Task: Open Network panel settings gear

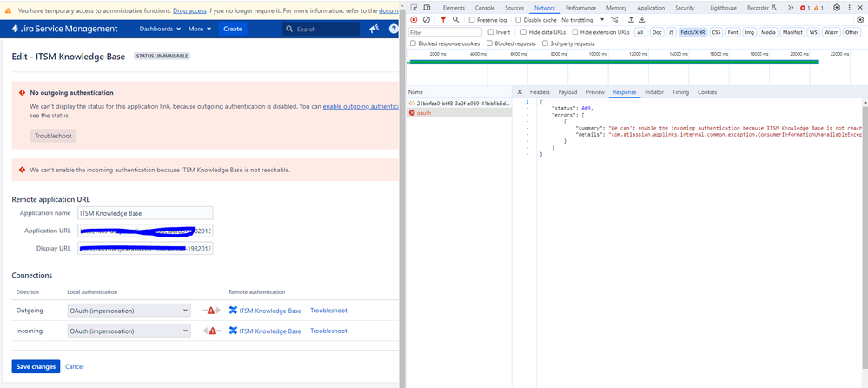Action: coord(859,19)
